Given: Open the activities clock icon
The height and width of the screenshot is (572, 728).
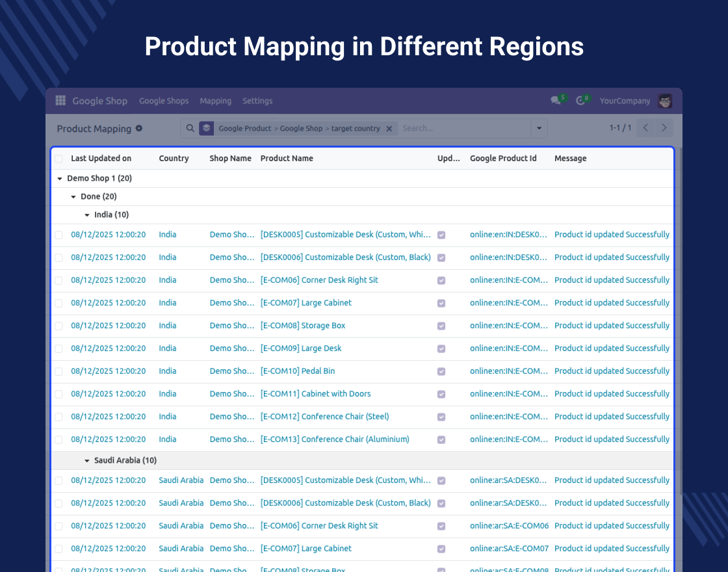Looking at the screenshot, I should (x=580, y=100).
